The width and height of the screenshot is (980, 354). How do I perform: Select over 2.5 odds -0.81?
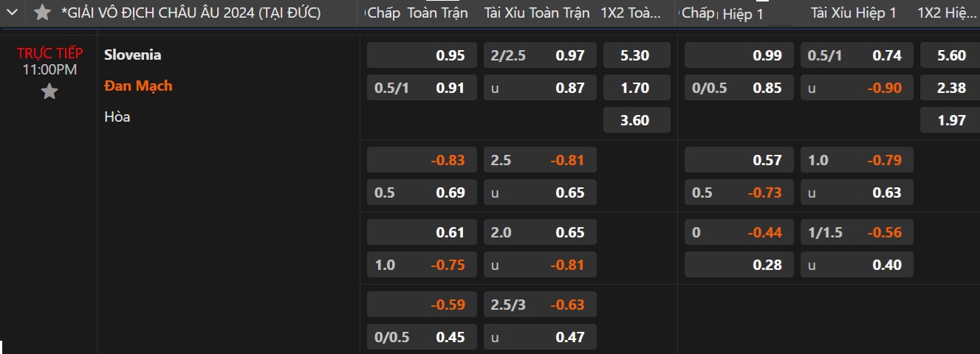540,160
